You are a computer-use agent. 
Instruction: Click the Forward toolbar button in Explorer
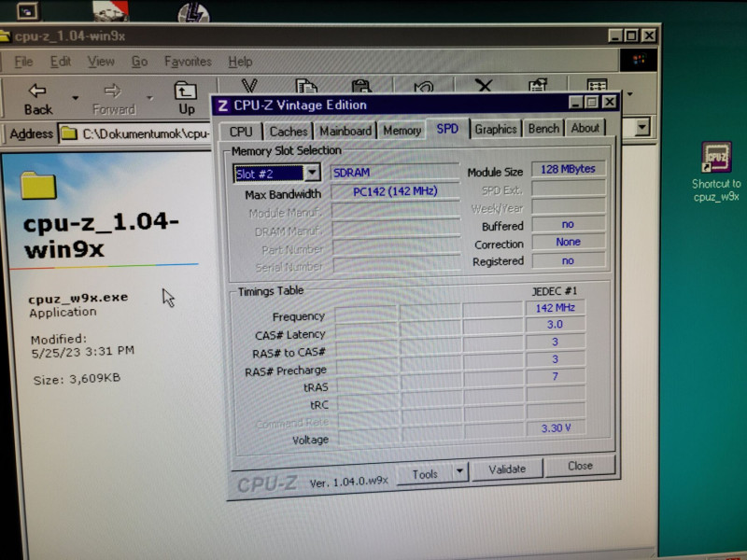tap(113, 99)
